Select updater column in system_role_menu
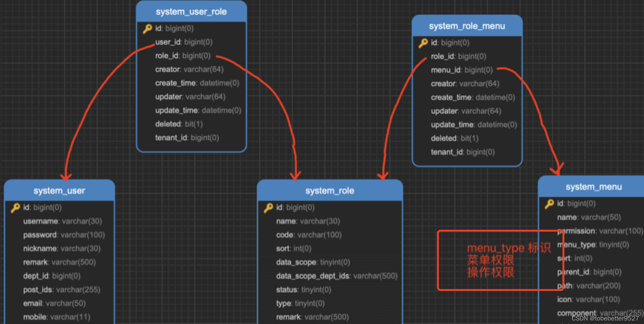Screen dimensions: 644x324 click(x=466, y=111)
